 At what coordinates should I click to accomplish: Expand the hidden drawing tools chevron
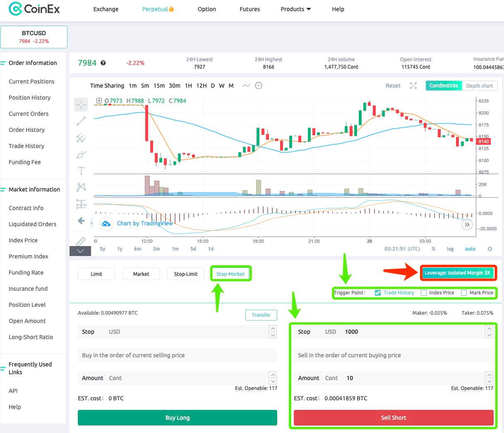[x=80, y=251]
